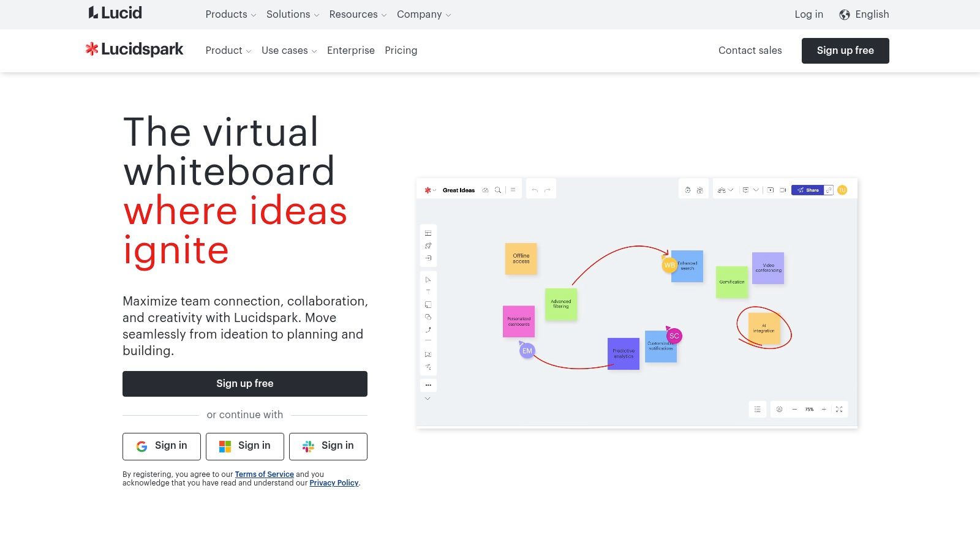Click the AI integration sticky note
Viewport: 980px width, 551px height.
pos(764,328)
